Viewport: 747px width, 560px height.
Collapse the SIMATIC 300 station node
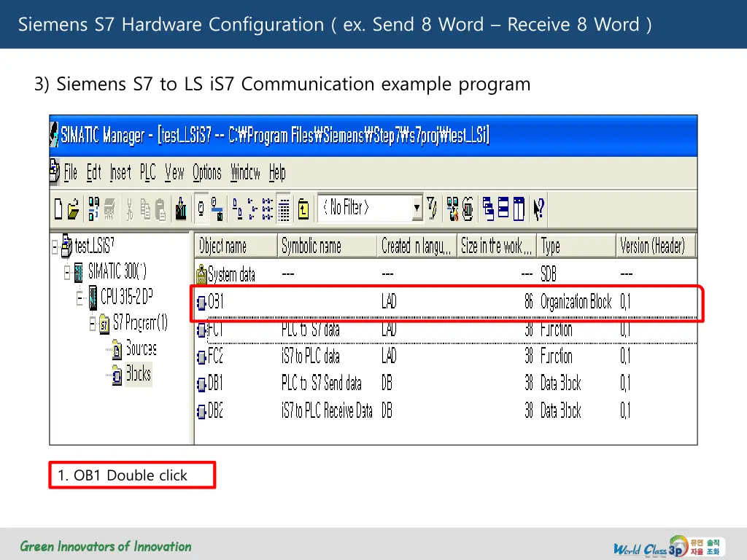point(67,273)
